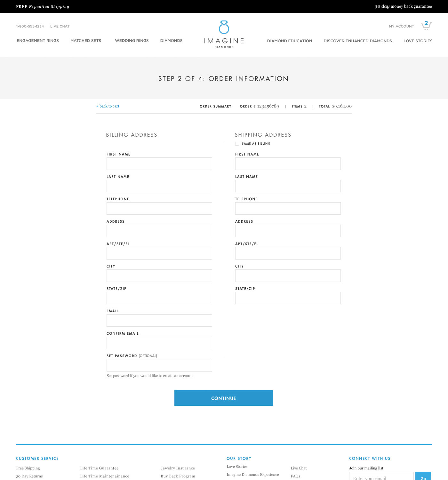The height and width of the screenshot is (480, 448).
Task: Open Diamonds menu item
Action: pyautogui.click(x=171, y=41)
